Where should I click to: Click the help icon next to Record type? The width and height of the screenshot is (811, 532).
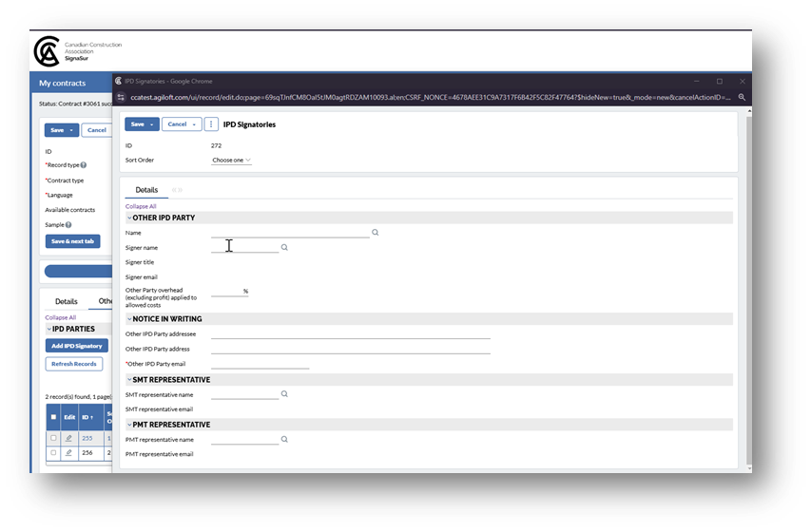point(84,165)
